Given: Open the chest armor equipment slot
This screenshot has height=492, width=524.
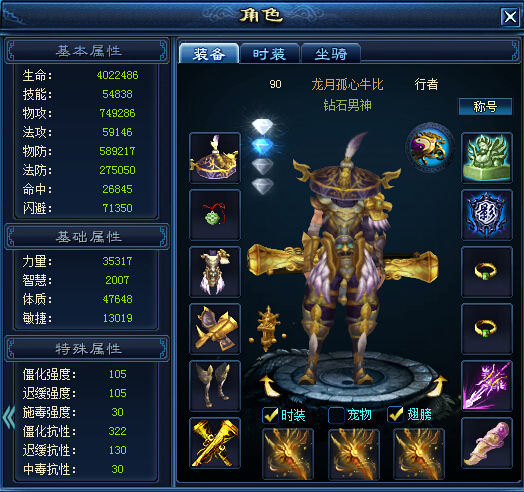Looking at the screenshot, I should coord(215,272).
